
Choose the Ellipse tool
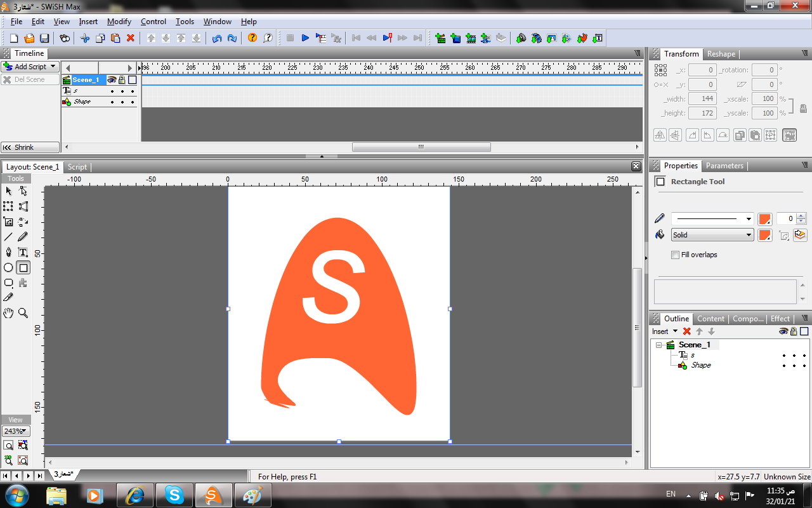click(8, 268)
